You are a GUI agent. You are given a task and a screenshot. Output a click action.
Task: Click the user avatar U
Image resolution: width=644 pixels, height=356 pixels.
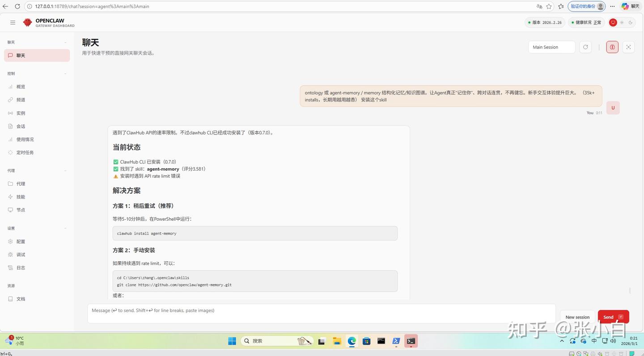(613, 108)
